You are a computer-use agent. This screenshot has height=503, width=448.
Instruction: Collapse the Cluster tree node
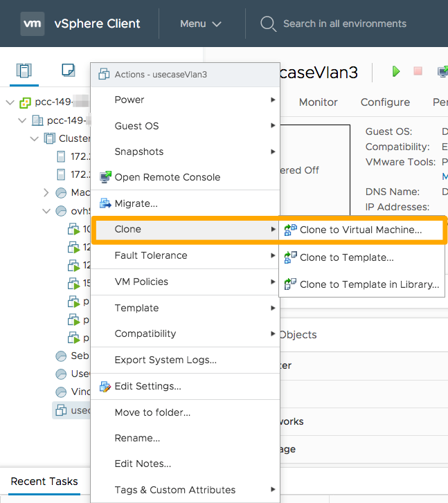35,138
